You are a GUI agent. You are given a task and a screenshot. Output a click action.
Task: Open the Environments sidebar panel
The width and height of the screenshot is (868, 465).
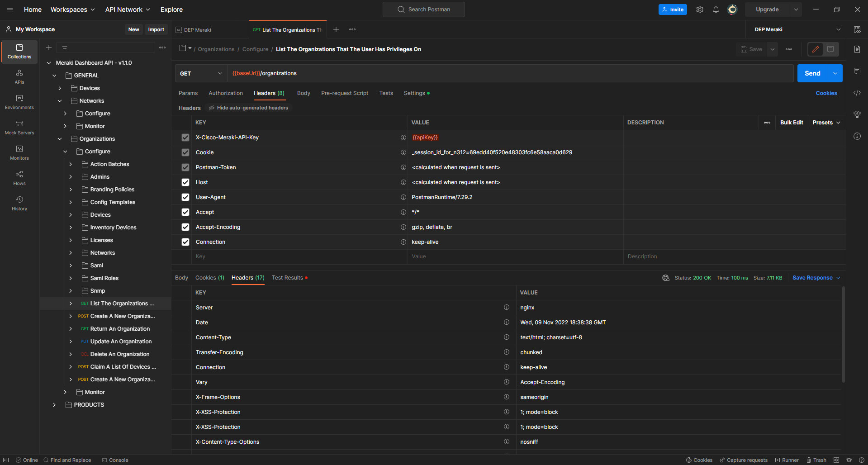click(x=19, y=102)
